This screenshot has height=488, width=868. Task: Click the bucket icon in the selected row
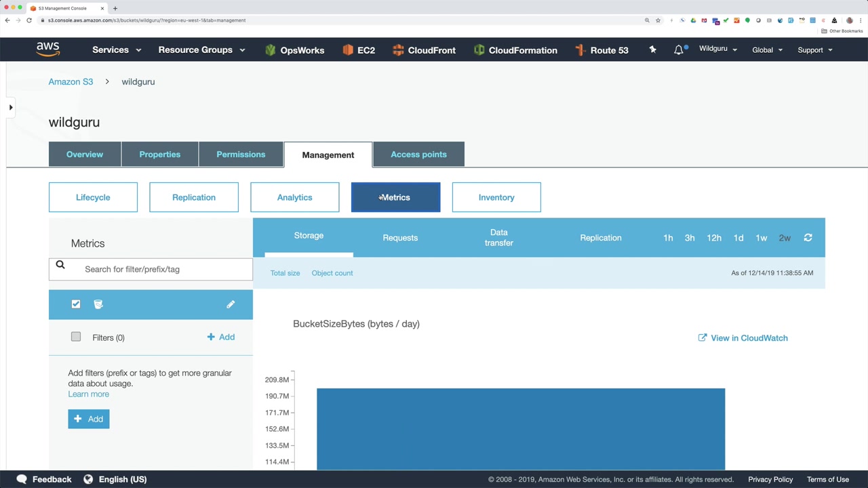coord(98,304)
